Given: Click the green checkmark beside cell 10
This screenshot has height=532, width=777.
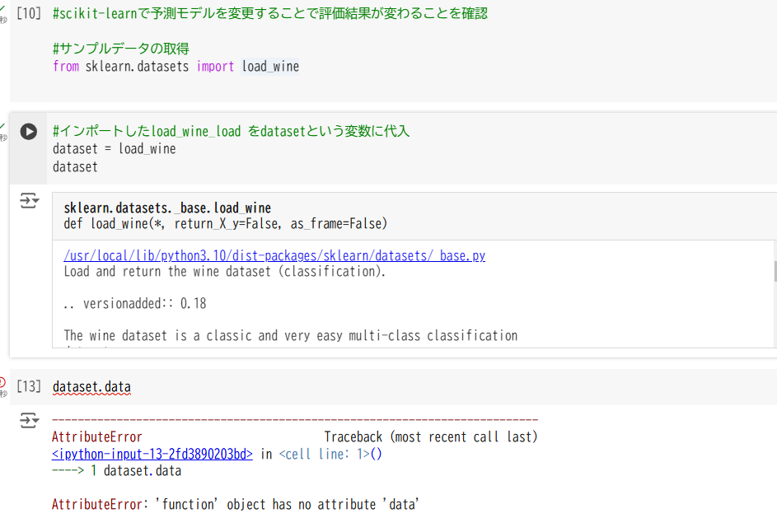Looking at the screenshot, I should pos(2,9).
